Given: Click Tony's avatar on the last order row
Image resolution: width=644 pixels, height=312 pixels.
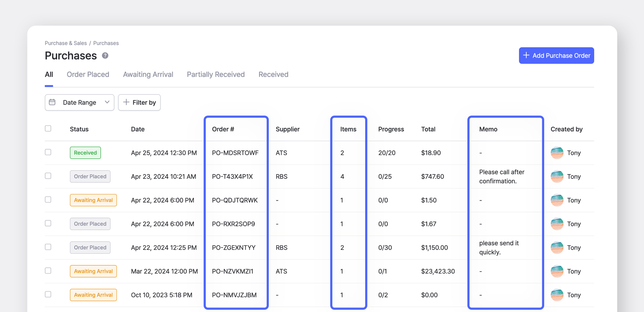Looking at the screenshot, I should click(x=557, y=295).
